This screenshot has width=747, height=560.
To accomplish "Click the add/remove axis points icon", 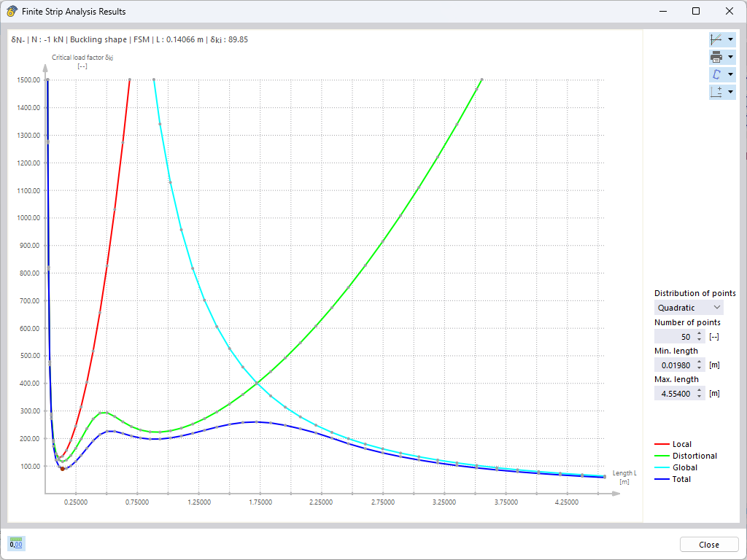I will point(716,91).
